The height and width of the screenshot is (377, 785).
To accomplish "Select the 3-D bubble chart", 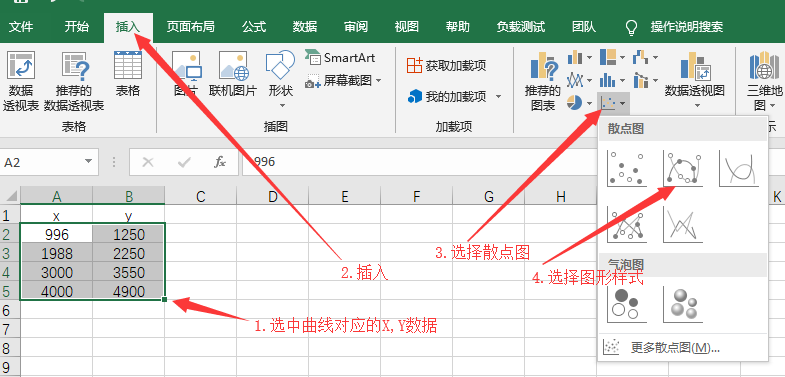I will (x=683, y=304).
